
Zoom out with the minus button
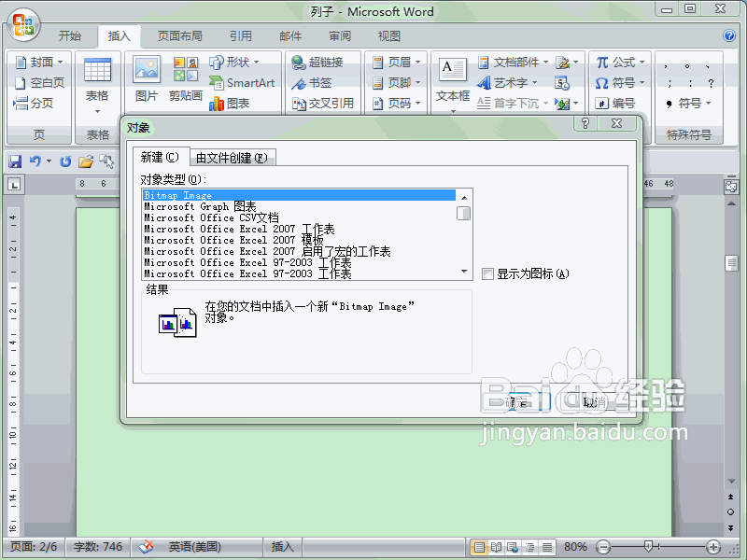coord(603,547)
